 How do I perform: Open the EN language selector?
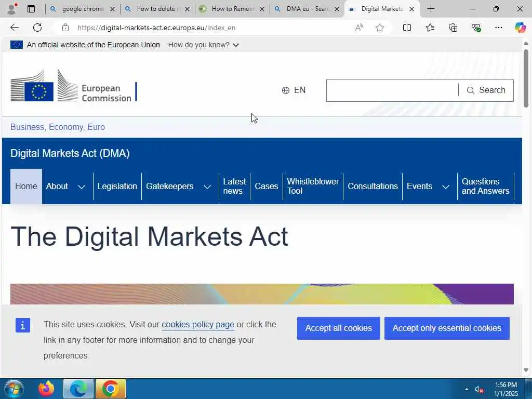(x=294, y=90)
